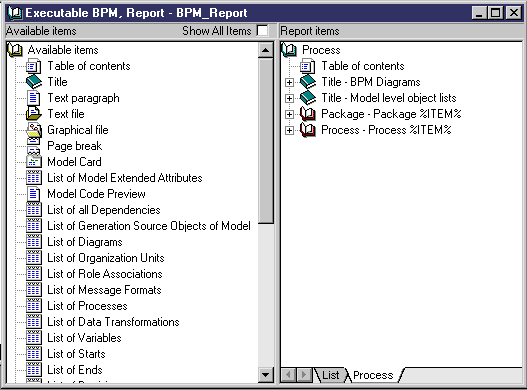The height and width of the screenshot is (390, 527).
Task: Expand Title - Model level object lists
Action: 289,98
